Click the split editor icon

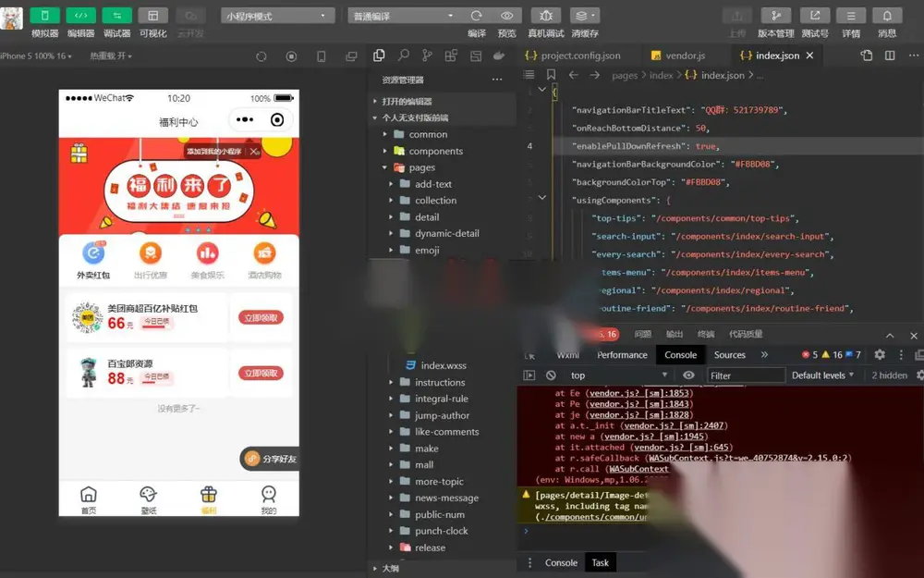pyautogui.click(x=890, y=55)
